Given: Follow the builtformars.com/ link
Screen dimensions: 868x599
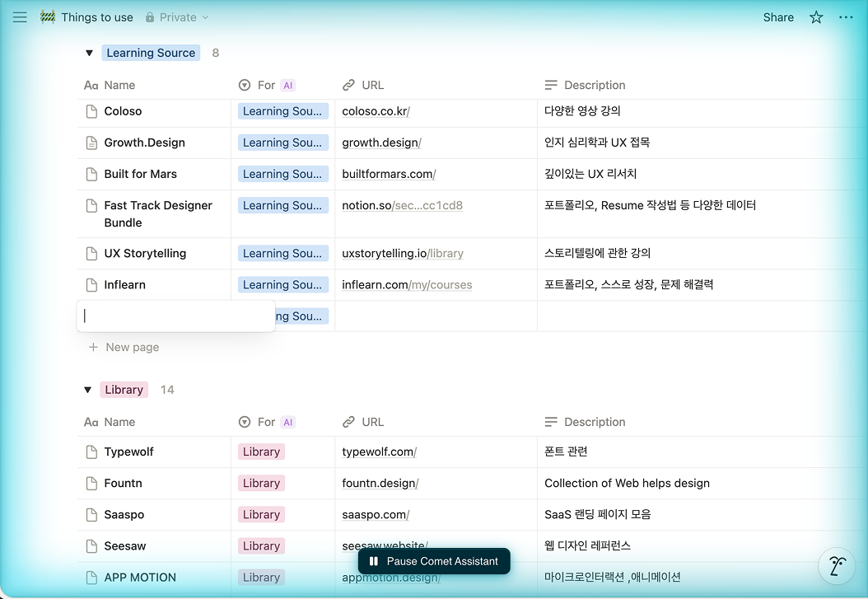Looking at the screenshot, I should (389, 175).
